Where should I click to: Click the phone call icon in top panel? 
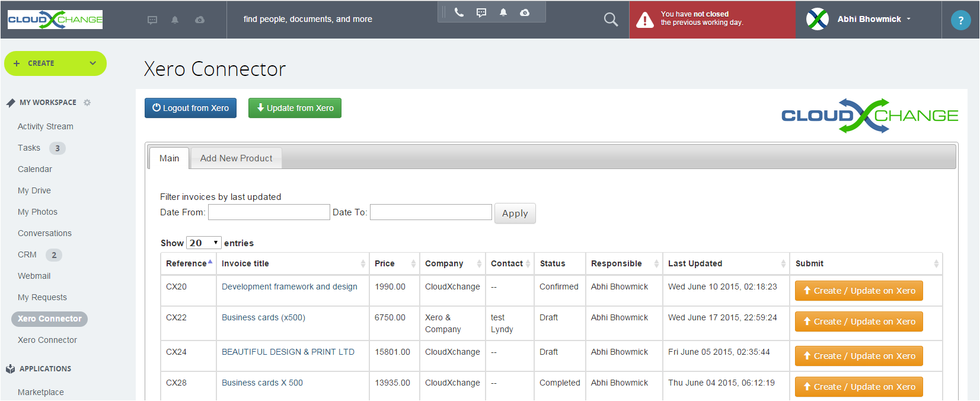[x=459, y=12]
